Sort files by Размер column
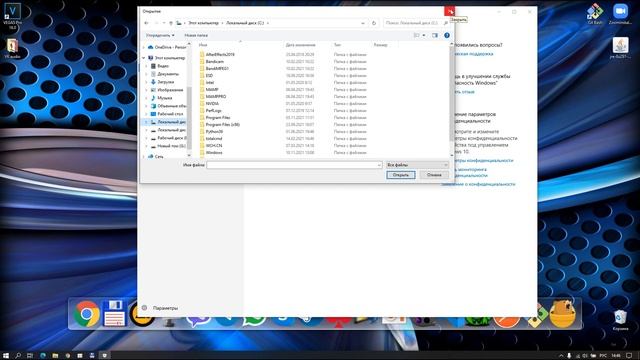 coord(380,45)
